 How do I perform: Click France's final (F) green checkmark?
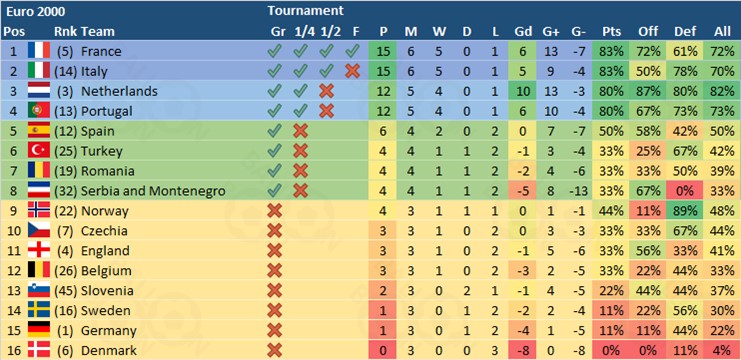pyautogui.click(x=352, y=51)
